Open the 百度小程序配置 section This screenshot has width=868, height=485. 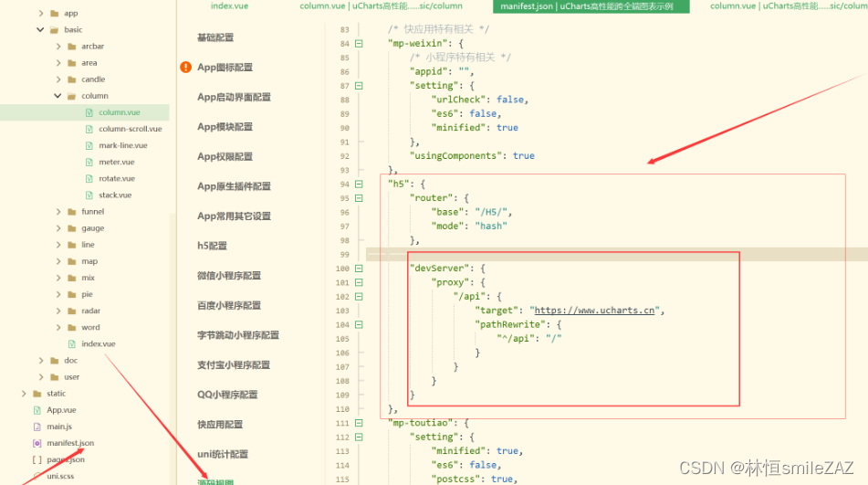click(x=229, y=306)
